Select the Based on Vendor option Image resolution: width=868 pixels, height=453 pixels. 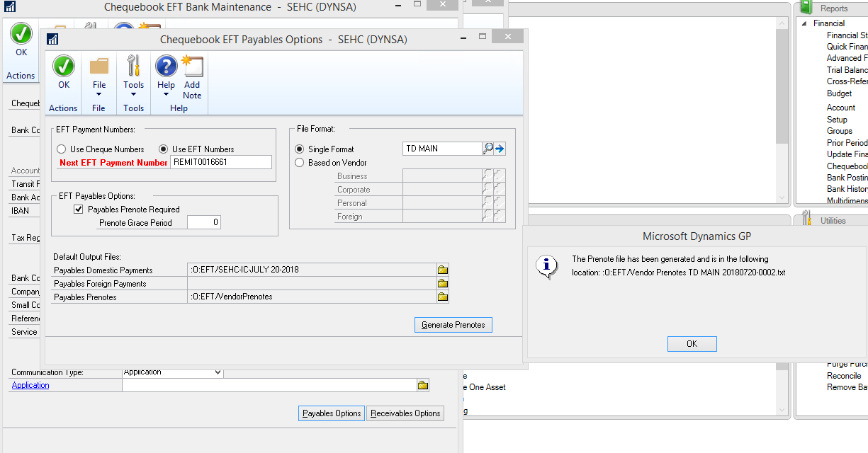pos(299,162)
